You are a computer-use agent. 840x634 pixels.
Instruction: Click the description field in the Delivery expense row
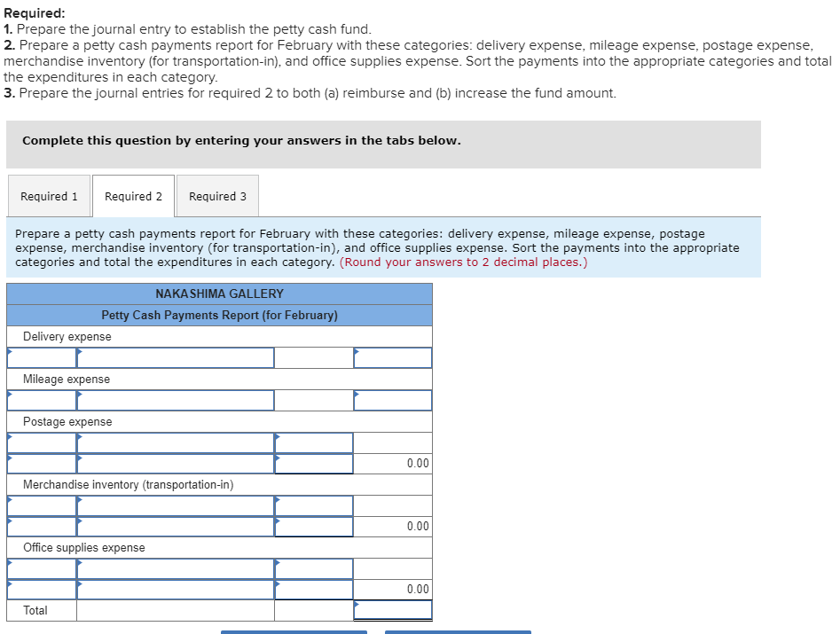175,357
